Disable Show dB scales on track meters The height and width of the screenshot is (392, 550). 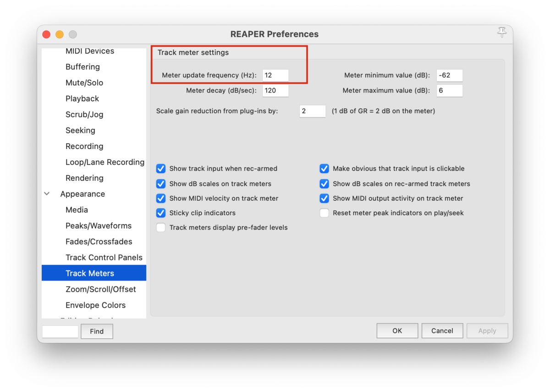160,183
